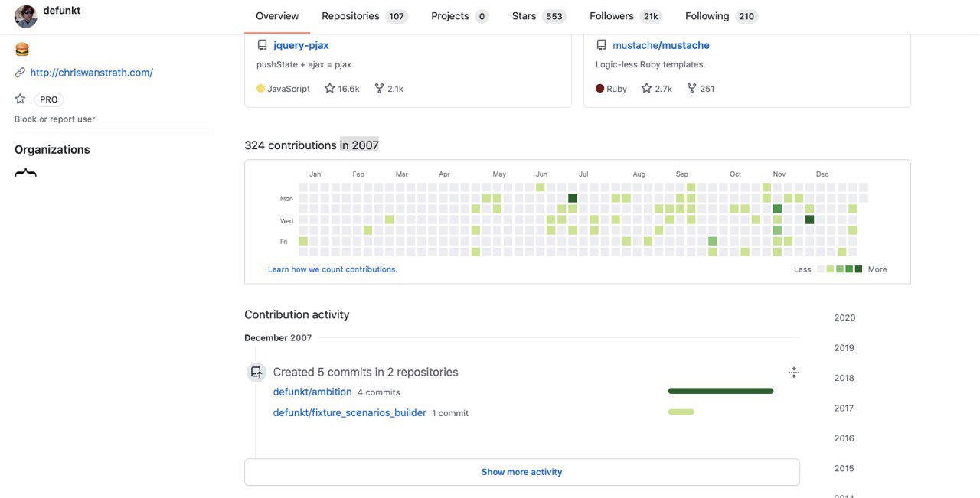Screen dimensions: 980x498
Task: Switch to the Repositories tab
Action: tap(364, 16)
